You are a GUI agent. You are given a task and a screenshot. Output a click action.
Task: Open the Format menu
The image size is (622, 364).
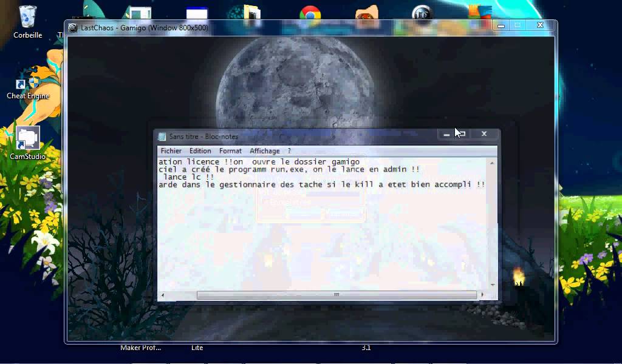[x=230, y=151]
